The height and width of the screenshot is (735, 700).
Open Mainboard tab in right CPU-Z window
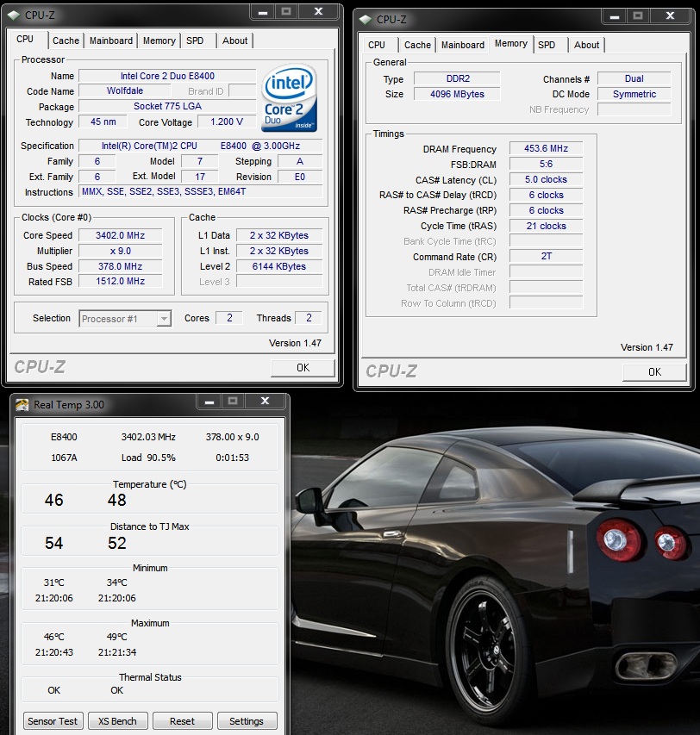tap(463, 45)
